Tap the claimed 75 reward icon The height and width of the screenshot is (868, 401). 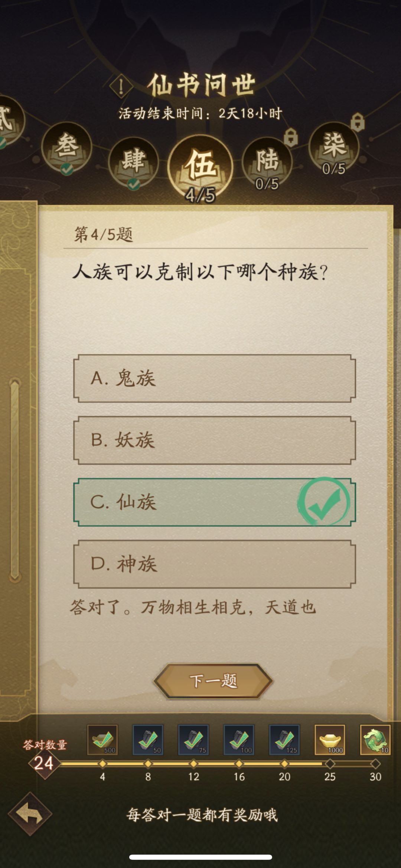pyautogui.click(x=193, y=740)
